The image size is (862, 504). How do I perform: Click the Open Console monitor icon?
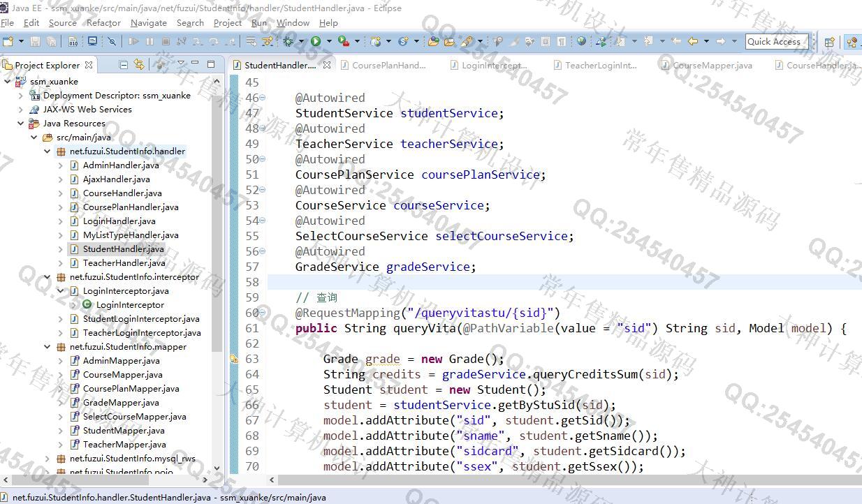click(92, 42)
